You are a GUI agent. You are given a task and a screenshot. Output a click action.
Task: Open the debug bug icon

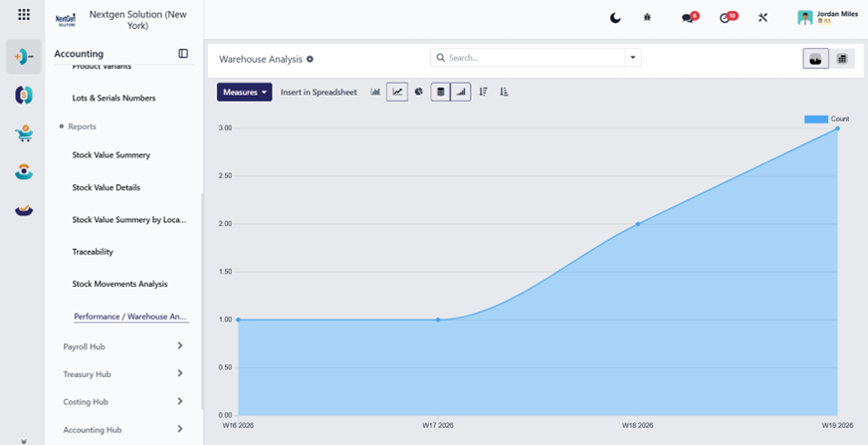(647, 18)
